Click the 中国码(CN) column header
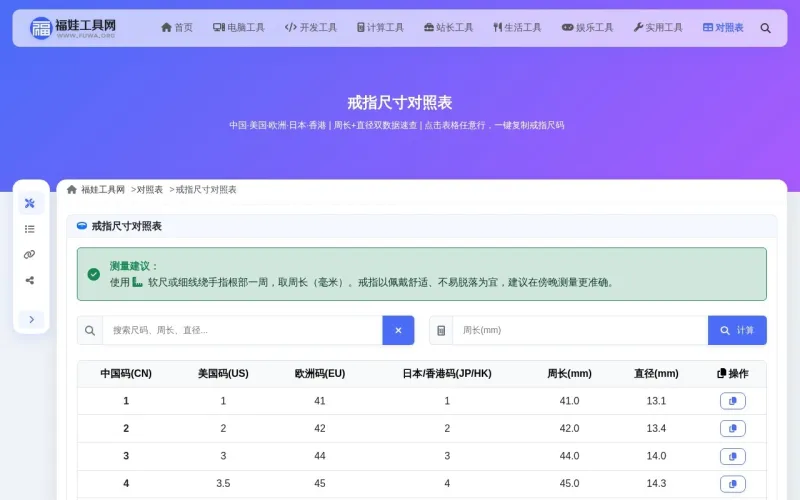The height and width of the screenshot is (500, 800). coord(126,373)
